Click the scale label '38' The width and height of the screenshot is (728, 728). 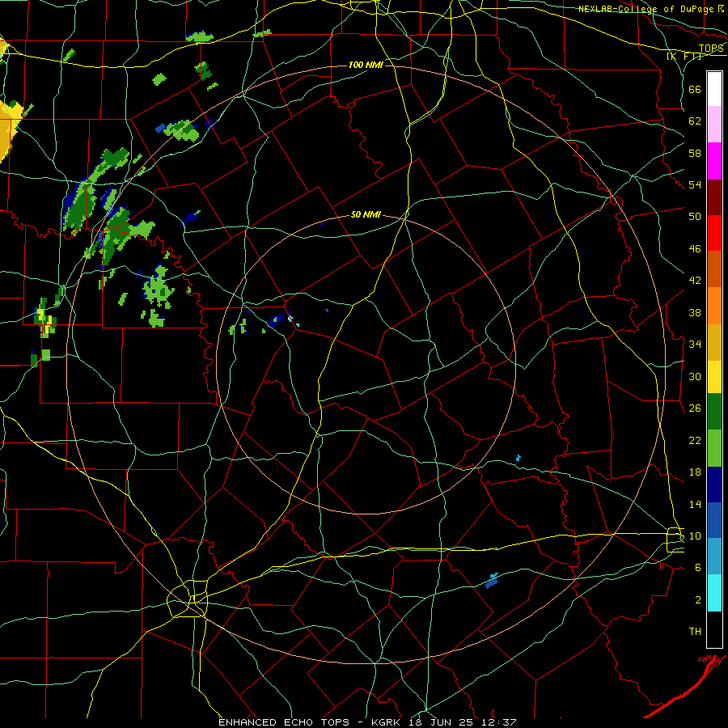coord(695,313)
